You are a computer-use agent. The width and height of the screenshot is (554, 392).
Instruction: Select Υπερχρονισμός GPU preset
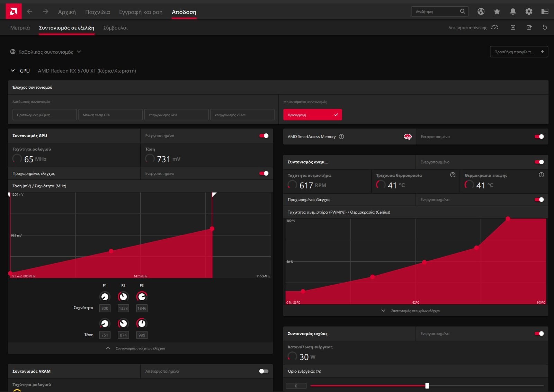pos(176,115)
